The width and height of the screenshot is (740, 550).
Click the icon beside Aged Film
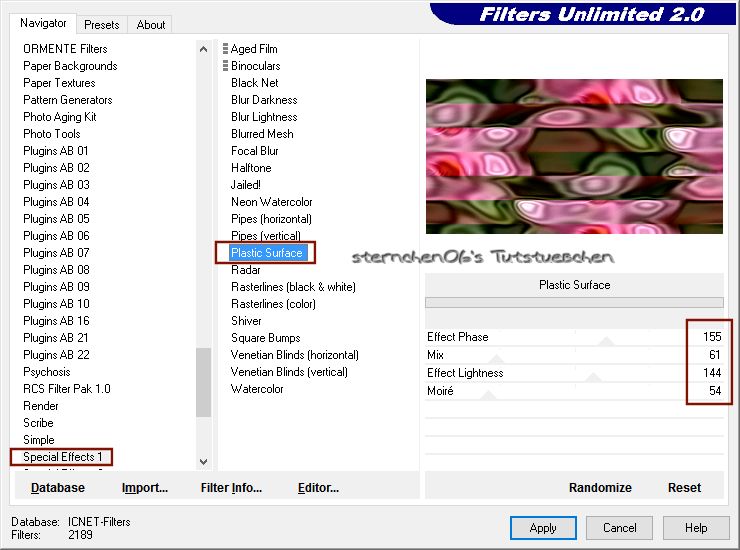[225, 49]
